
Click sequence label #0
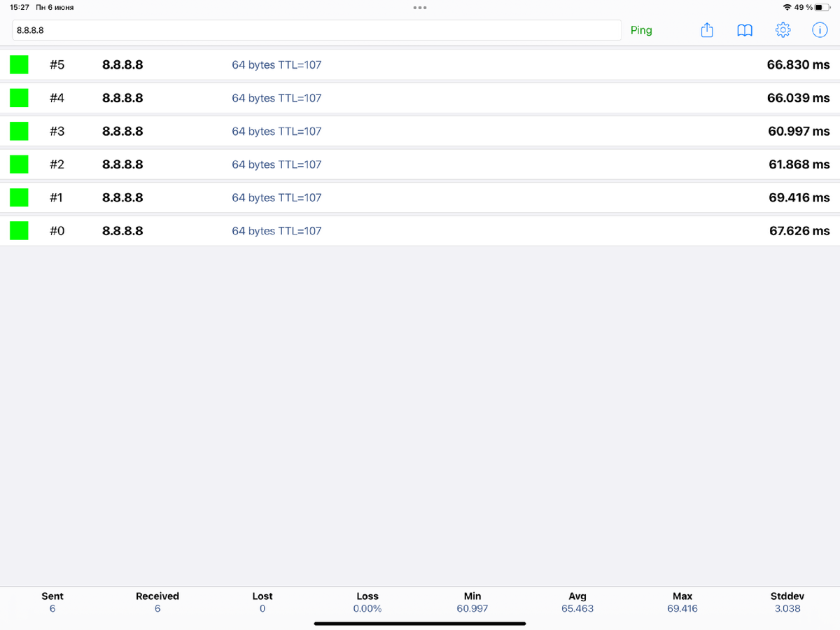pyautogui.click(x=57, y=231)
